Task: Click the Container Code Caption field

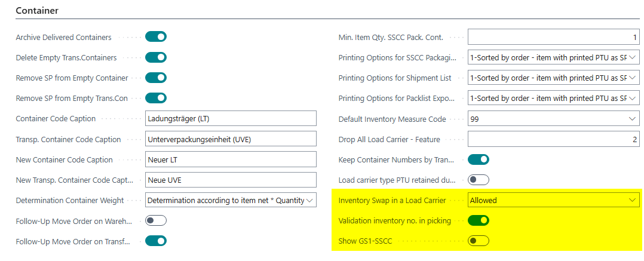Action: [231, 119]
